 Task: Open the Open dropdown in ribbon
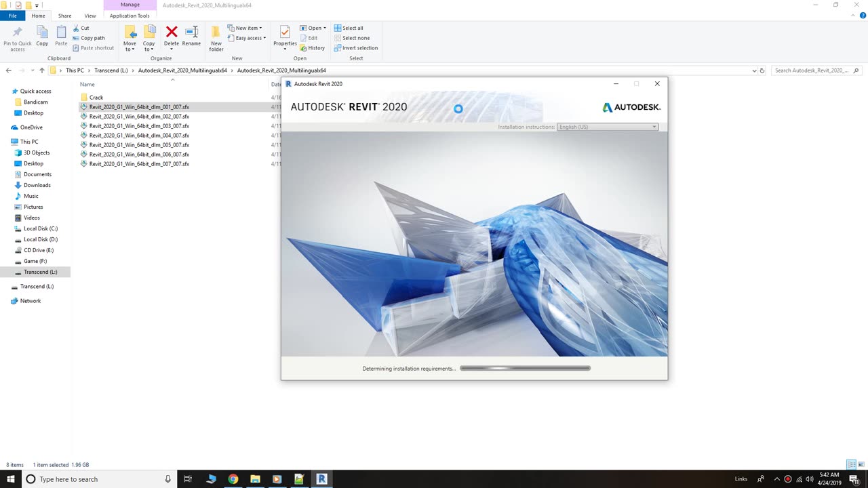313,28
